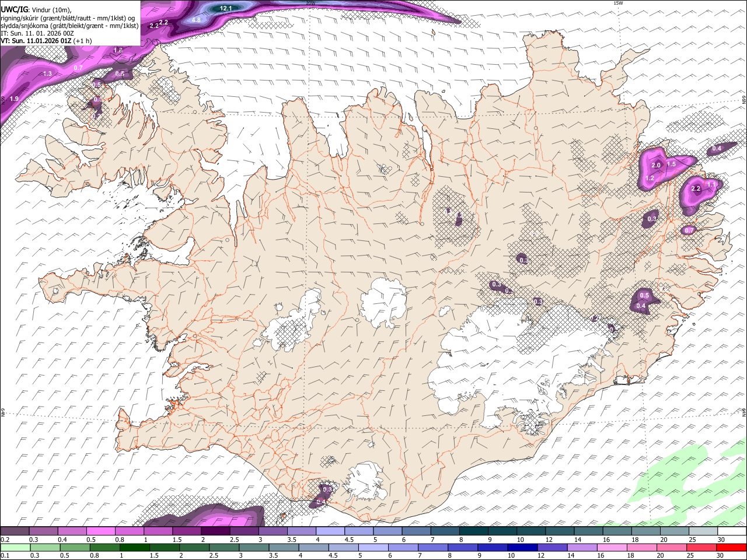Click the 4.8 precipitation value near the top

[x=196, y=20]
